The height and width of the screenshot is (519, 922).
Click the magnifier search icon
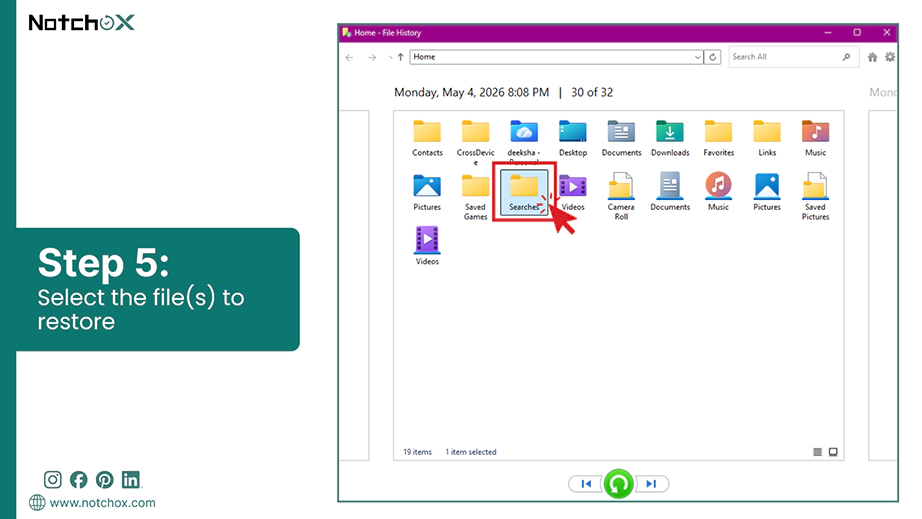pos(846,57)
